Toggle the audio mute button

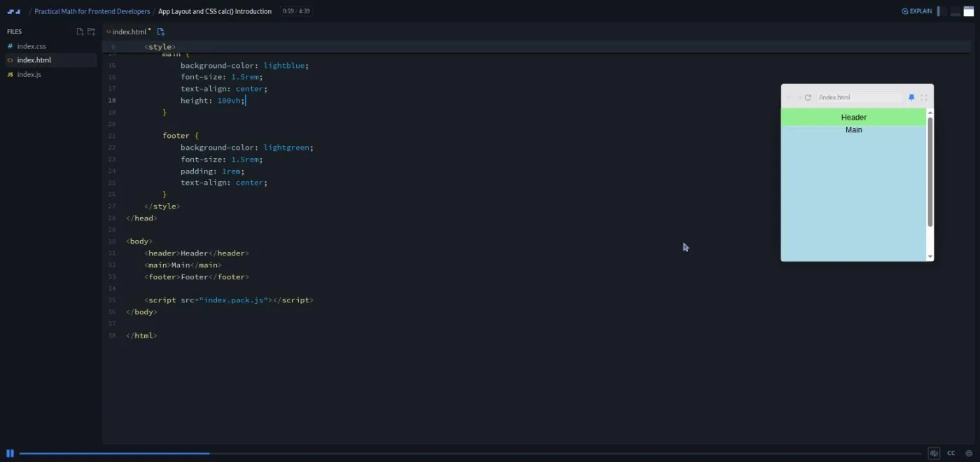coord(934,453)
